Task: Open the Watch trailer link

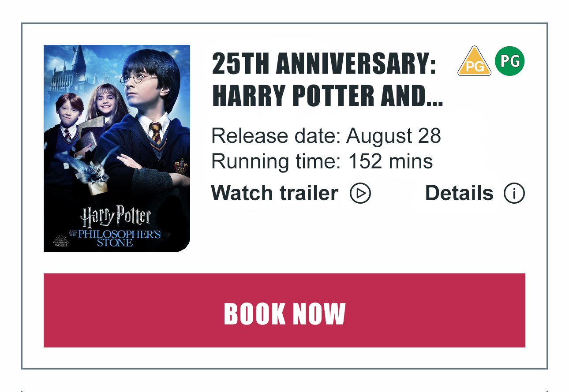Action: (x=274, y=194)
